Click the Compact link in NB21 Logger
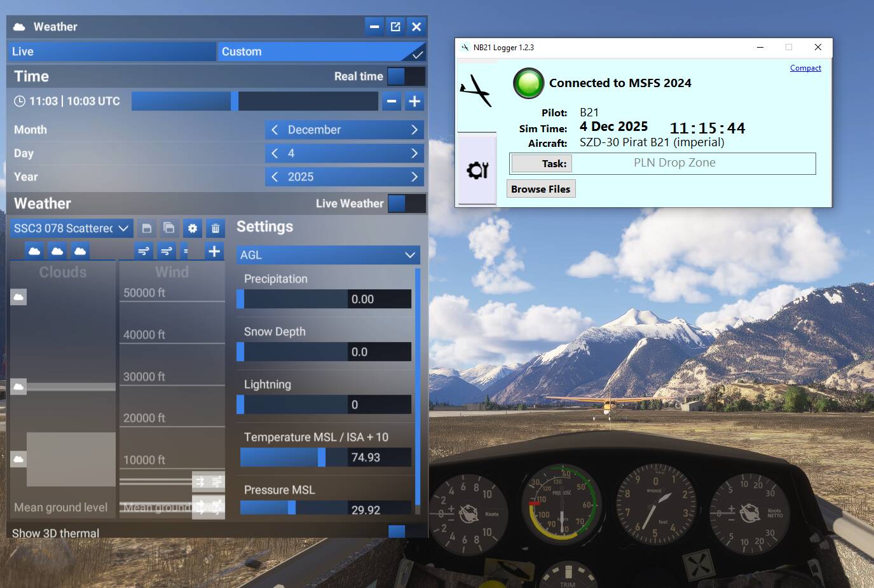 [x=805, y=68]
